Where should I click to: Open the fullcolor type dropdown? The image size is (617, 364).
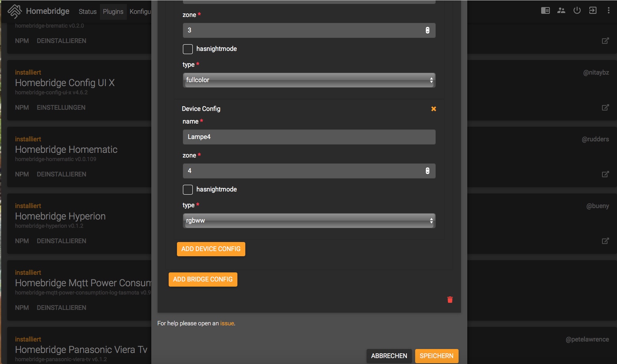(x=309, y=80)
